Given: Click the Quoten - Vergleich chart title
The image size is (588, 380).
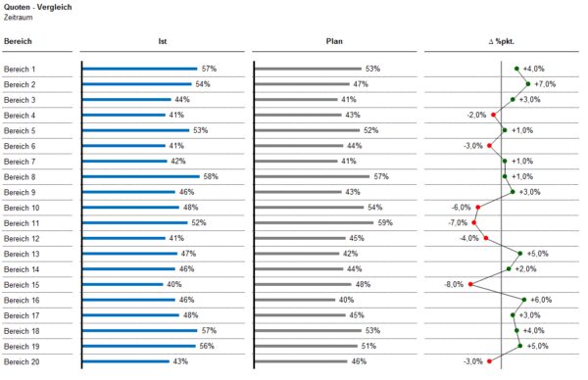Looking at the screenshot, I should (37, 7).
